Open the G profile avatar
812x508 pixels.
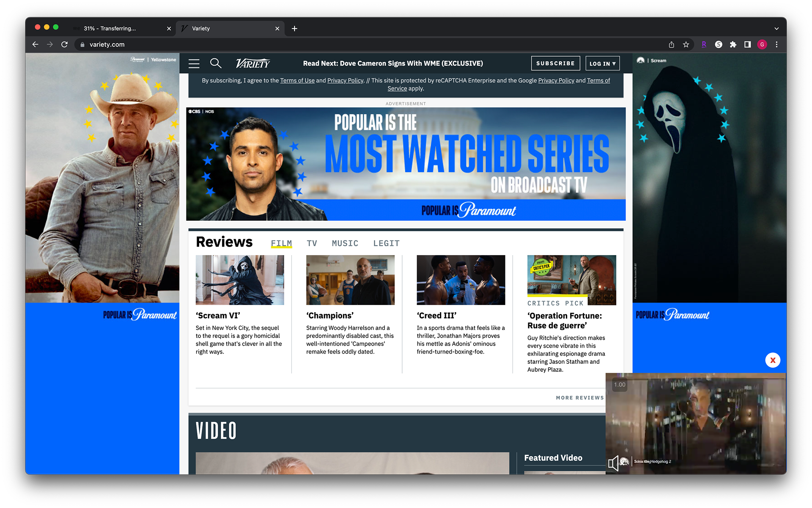coord(762,44)
